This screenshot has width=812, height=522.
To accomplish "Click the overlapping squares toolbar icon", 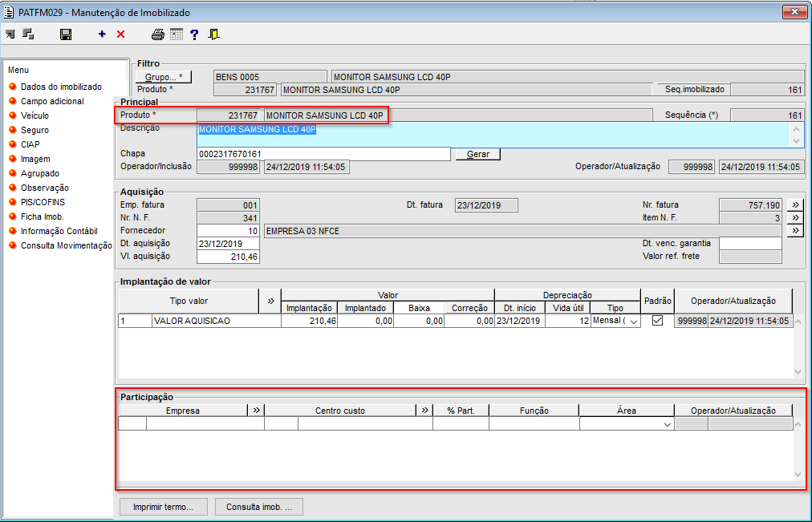I will click(x=28, y=34).
